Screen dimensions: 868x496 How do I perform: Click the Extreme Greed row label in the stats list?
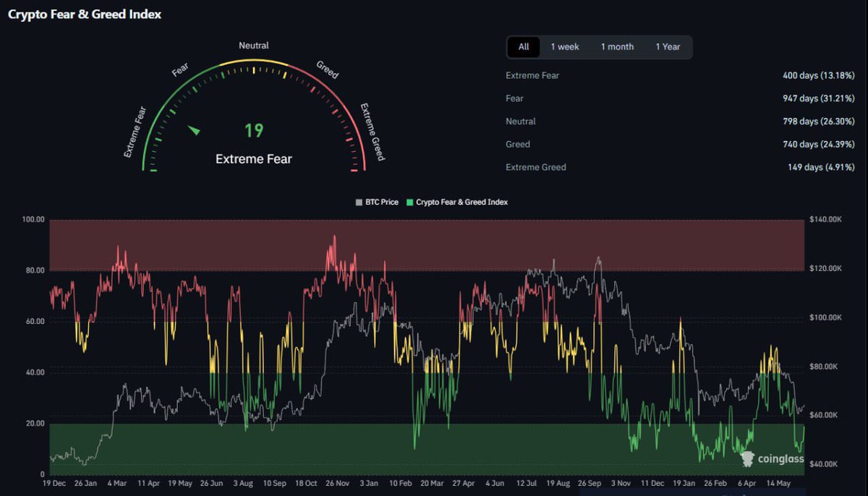click(536, 167)
